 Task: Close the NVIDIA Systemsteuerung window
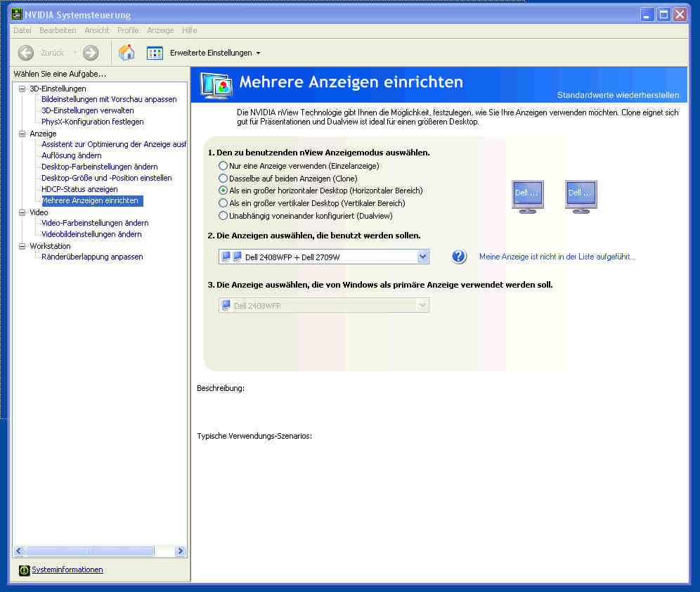(680, 15)
